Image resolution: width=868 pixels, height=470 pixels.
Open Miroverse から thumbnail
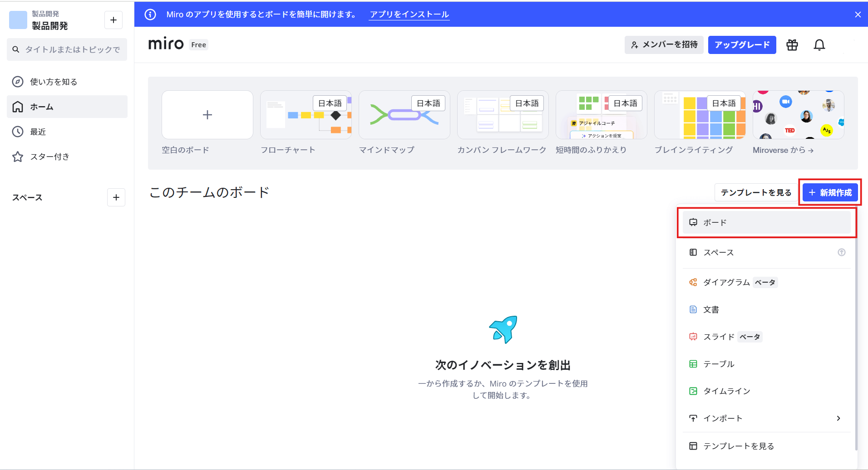coord(799,115)
